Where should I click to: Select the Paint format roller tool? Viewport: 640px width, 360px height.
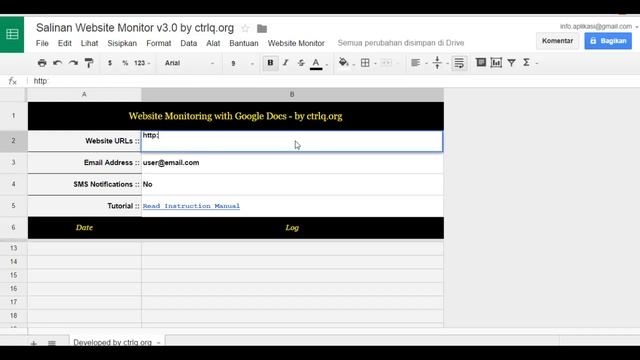[x=89, y=63]
